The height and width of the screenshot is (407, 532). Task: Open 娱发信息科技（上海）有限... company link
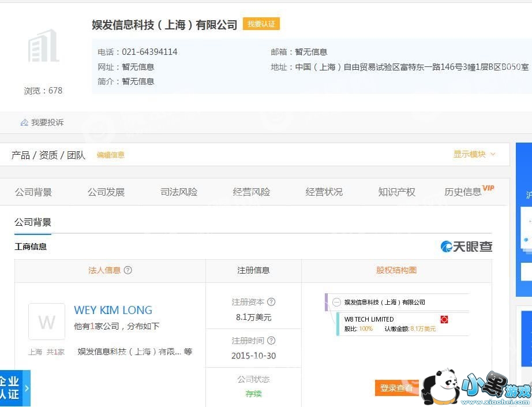pyautogui.click(x=129, y=352)
